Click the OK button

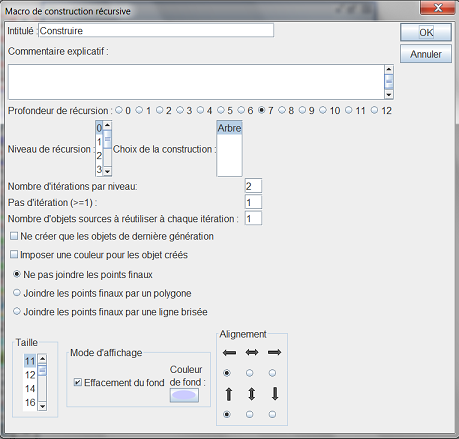point(426,32)
